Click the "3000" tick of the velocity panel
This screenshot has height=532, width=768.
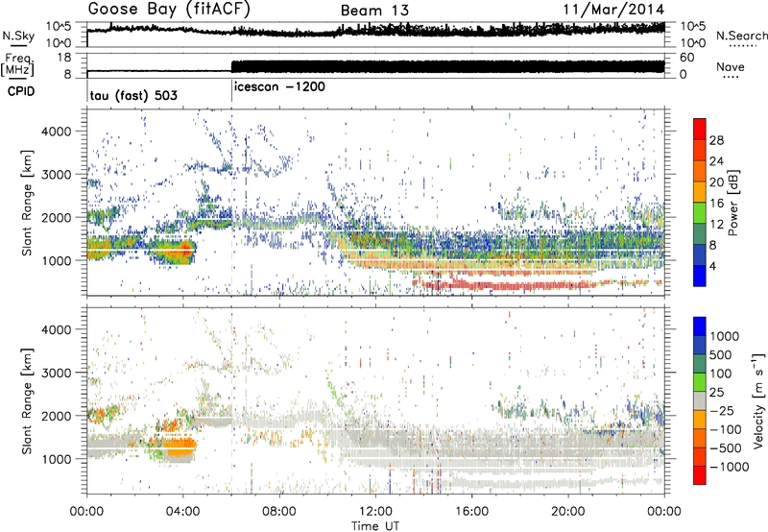pos(56,373)
